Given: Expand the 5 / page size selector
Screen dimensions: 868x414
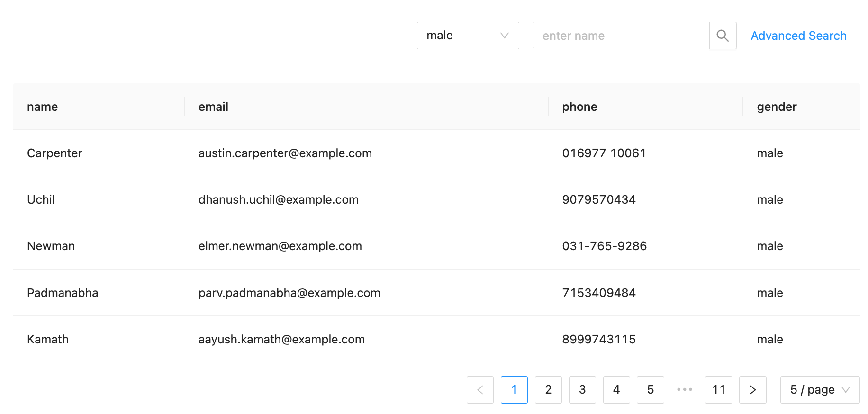Looking at the screenshot, I should 820,390.
